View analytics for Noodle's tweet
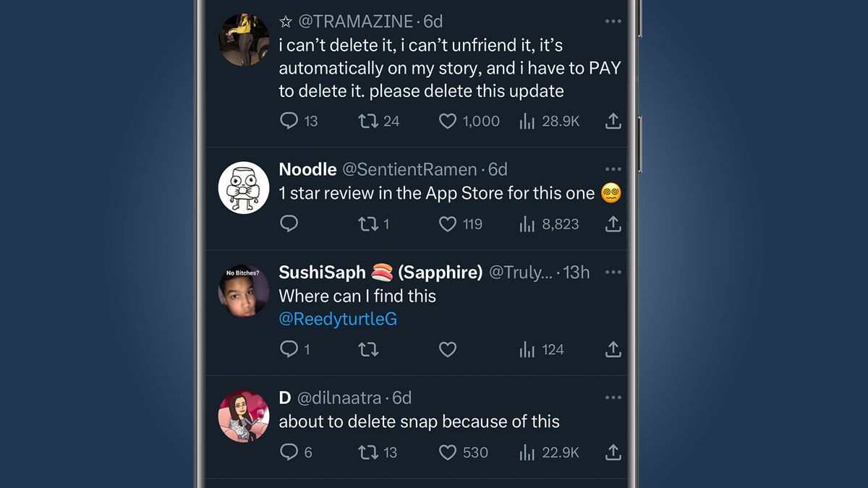The image size is (868, 488). click(x=527, y=224)
